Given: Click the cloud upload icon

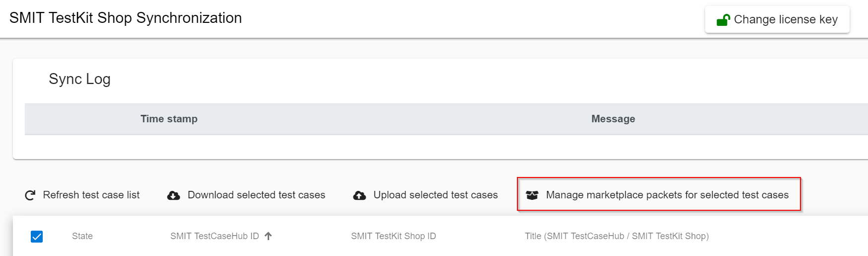Looking at the screenshot, I should point(360,195).
